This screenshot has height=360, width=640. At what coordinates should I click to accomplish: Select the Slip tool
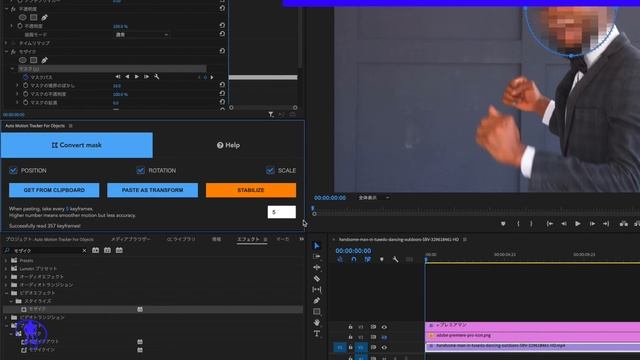(x=317, y=290)
